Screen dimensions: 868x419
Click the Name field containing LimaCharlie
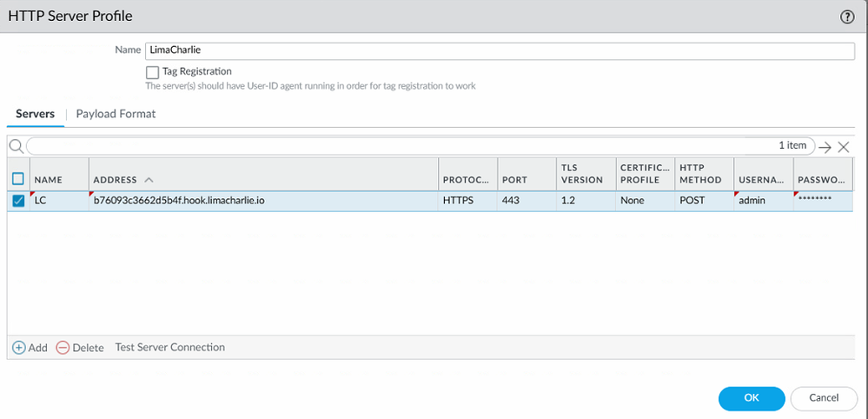(500, 50)
